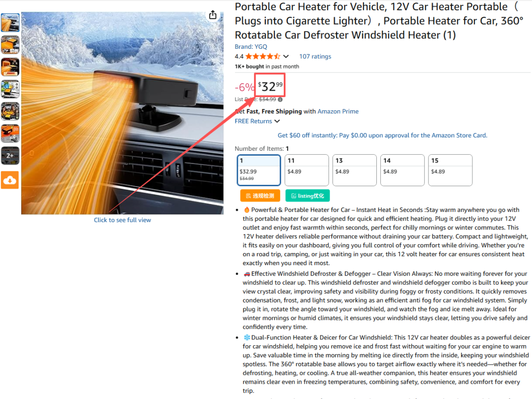Click the 违规检测 orange button
Screen dimensions: 532x399
pos(260,196)
